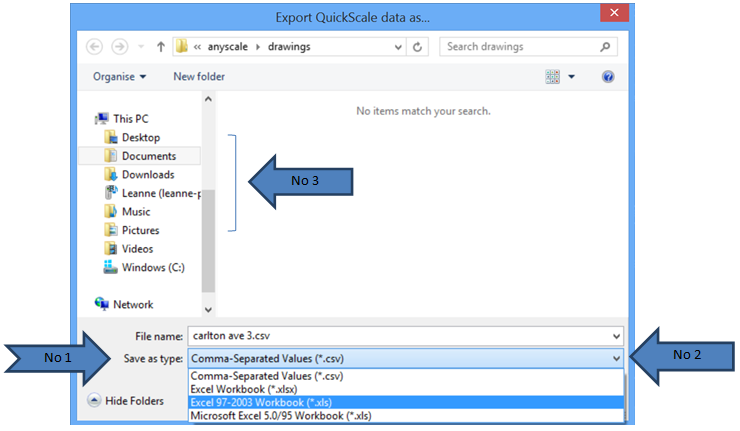Select Documents in navigation pane
The width and height of the screenshot is (740, 431).
click(148, 156)
